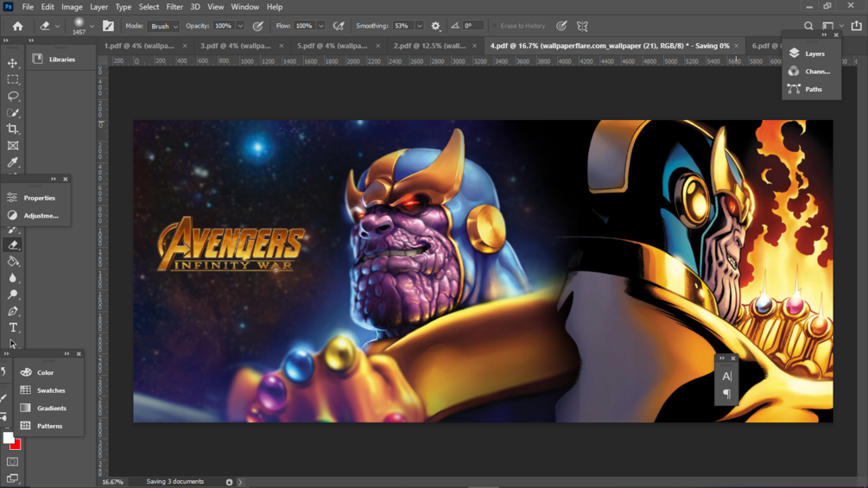868x488 pixels.
Task: Select the Move tool
Action: click(13, 63)
